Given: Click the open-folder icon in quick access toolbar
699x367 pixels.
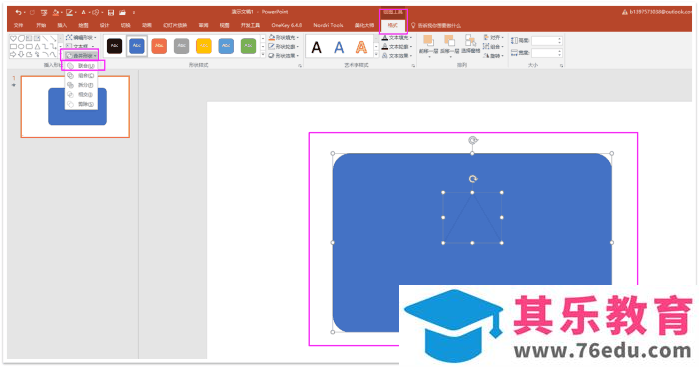Looking at the screenshot, I should [x=122, y=12].
